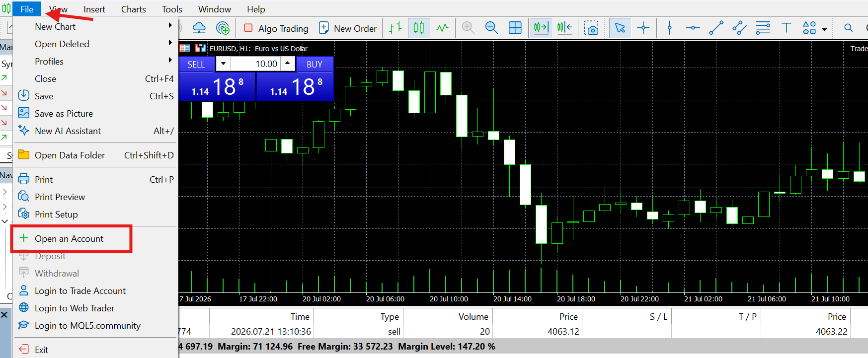Select New AI Assistant menu entry

[95, 131]
